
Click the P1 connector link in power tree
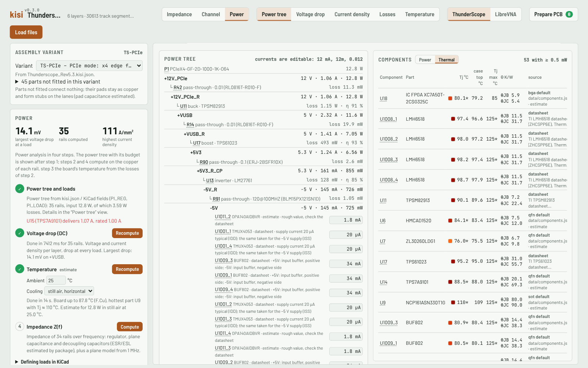[166, 69]
